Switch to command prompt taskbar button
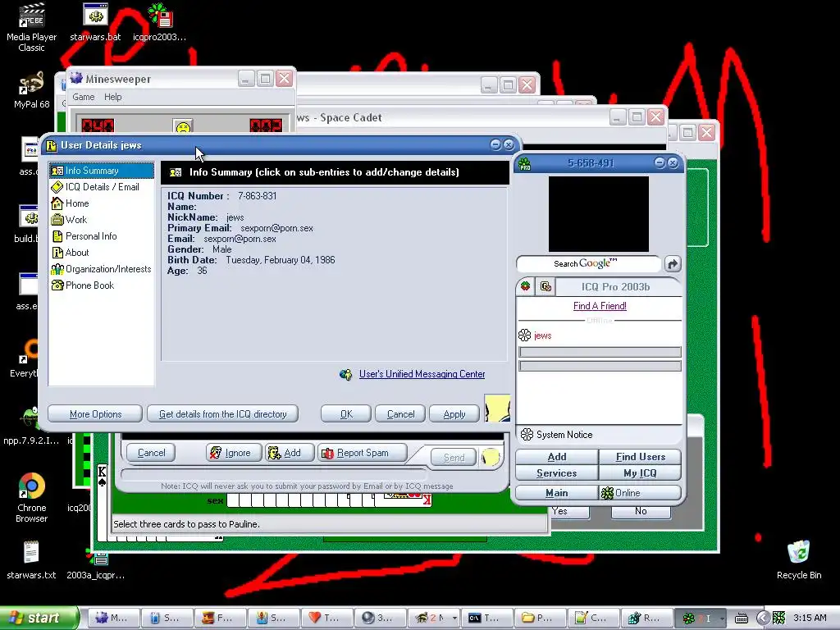 (487, 618)
